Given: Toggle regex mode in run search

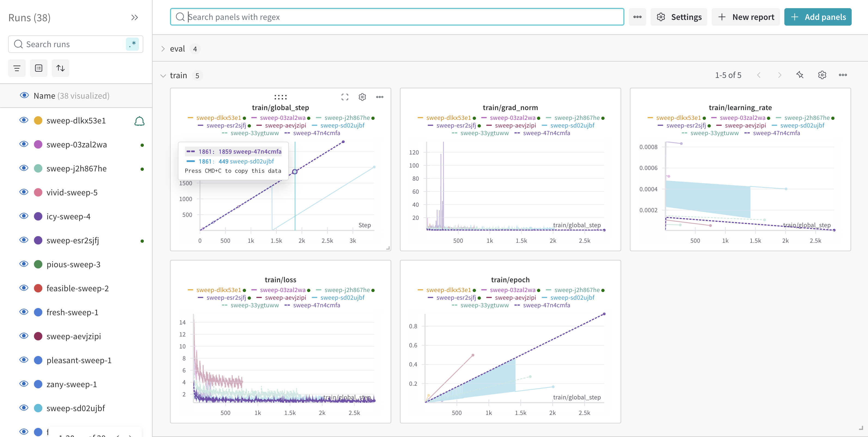Looking at the screenshot, I should point(132,44).
